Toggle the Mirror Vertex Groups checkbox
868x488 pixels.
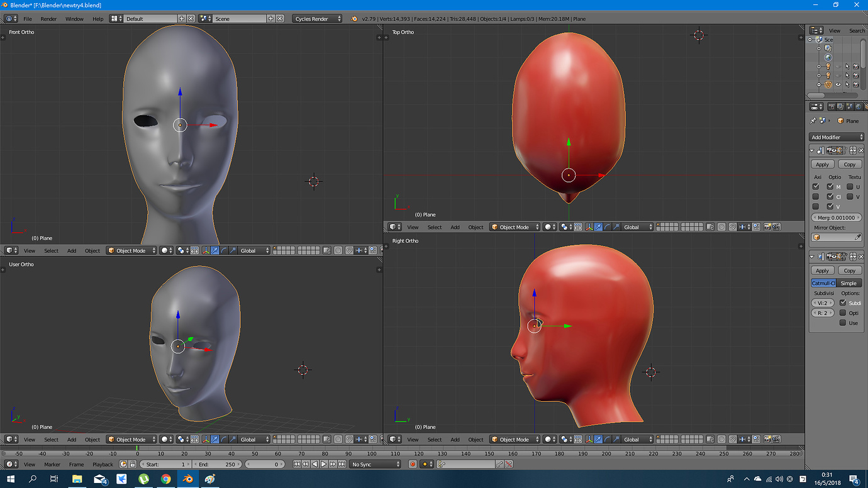830,206
